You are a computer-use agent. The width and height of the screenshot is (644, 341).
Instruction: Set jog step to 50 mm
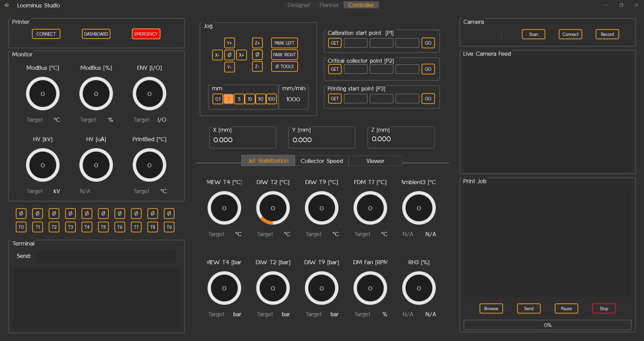pyautogui.click(x=261, y=99)
